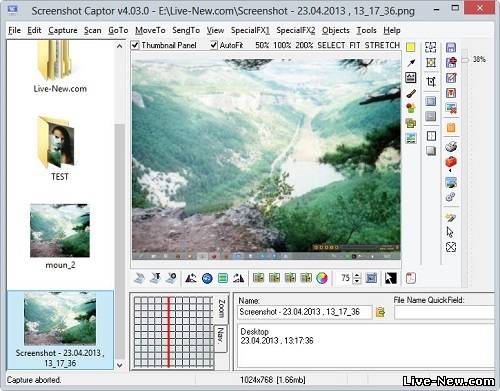Open the Objects menu

coord(336,30)
